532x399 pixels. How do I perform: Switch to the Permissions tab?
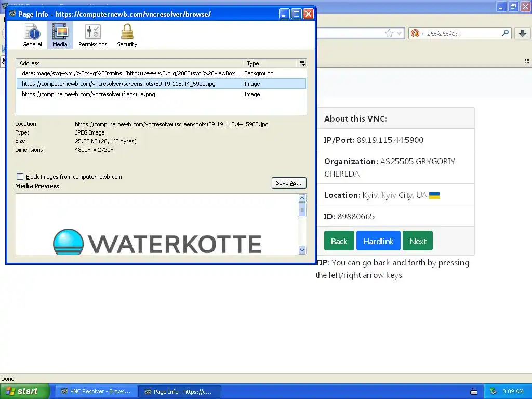pos(92,35)
